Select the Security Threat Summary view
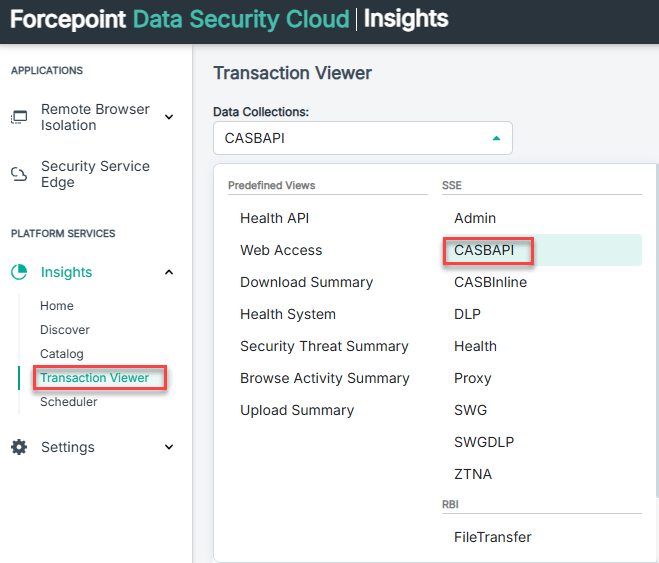This screenshot has width=659, height=563. (x=324, y=346)
